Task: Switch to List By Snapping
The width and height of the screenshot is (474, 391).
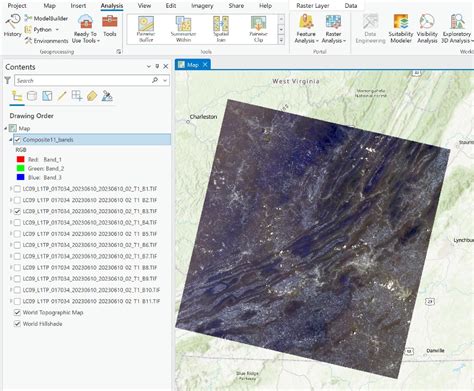Action: pyautogui.click(x=77, y=96)
